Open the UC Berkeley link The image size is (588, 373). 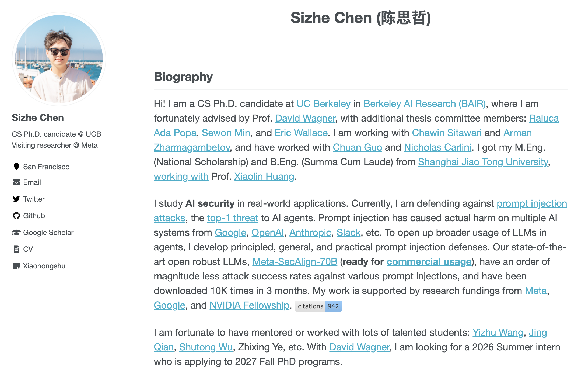[323, 104]
